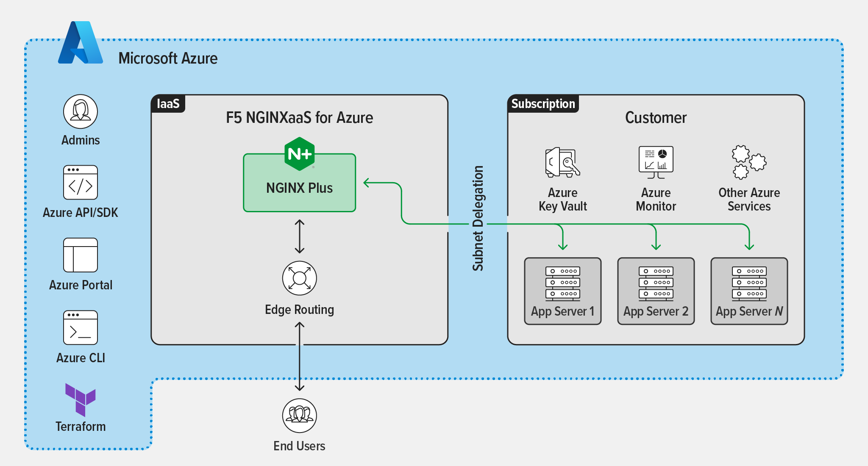Select the Azure API/SDK label
The width and height of the screenshot is (868, 466).
(81, 213)
